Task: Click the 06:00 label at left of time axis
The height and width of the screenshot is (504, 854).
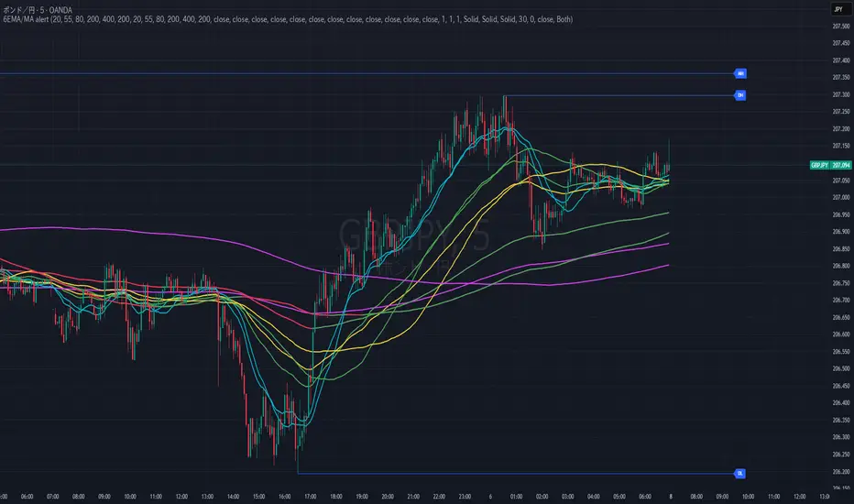Action: (x=27, y=497)
